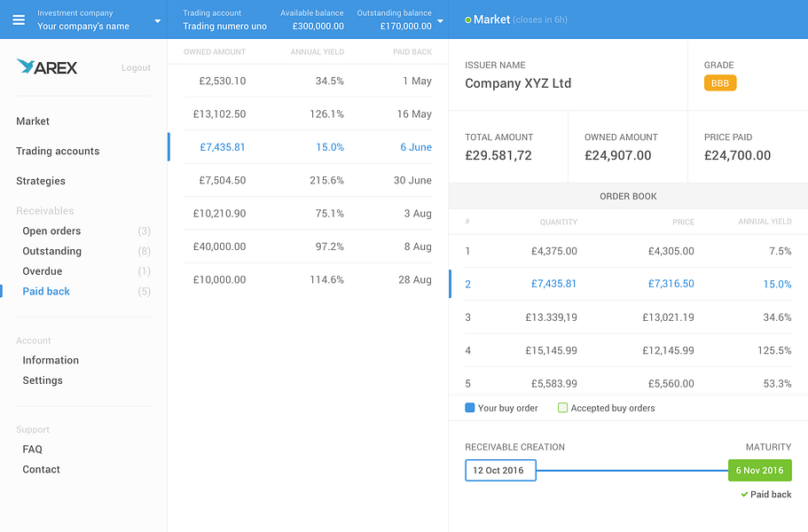Select Open orders under Receivables

(x=51, y=231)
